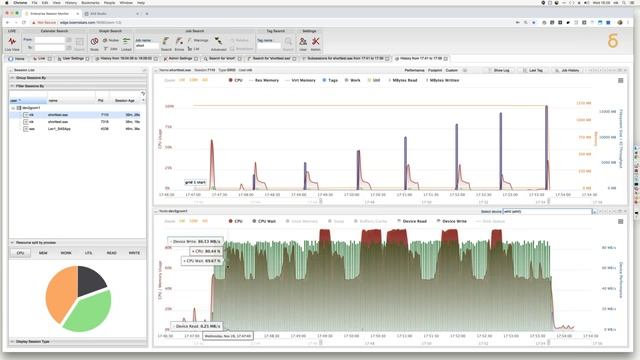Open the upper chart hamburger menu
Image resolution: width=640 pixels, height=360 pixels.
[x=620, y=80]
